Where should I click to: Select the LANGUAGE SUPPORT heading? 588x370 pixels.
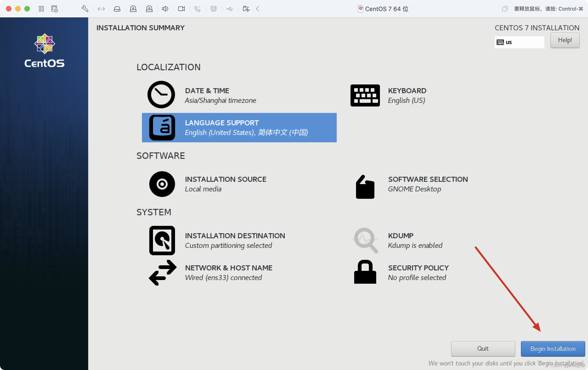(222, 123)
